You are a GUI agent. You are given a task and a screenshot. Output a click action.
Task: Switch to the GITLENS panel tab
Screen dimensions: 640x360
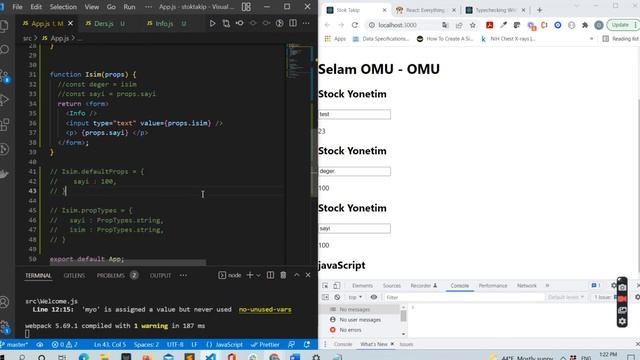(x=74, y=276)
